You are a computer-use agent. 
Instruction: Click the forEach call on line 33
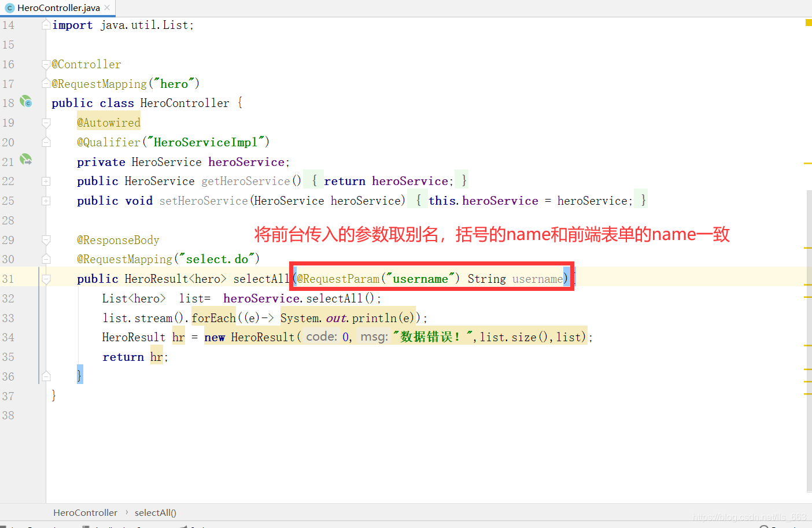(213, 318)
